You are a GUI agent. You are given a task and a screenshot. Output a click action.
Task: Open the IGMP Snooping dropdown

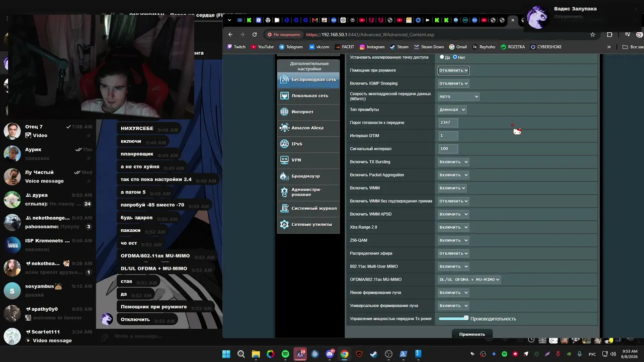453,83
